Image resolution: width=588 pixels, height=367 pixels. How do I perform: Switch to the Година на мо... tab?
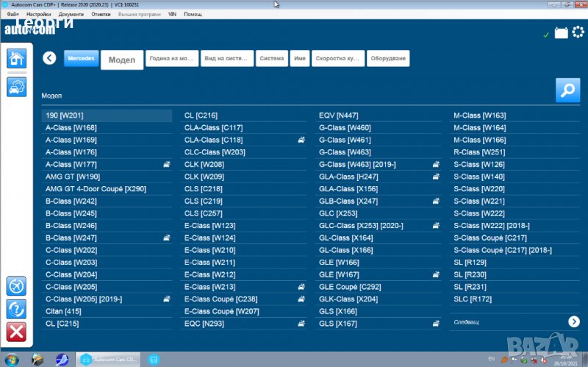click(x=171, y=58)
